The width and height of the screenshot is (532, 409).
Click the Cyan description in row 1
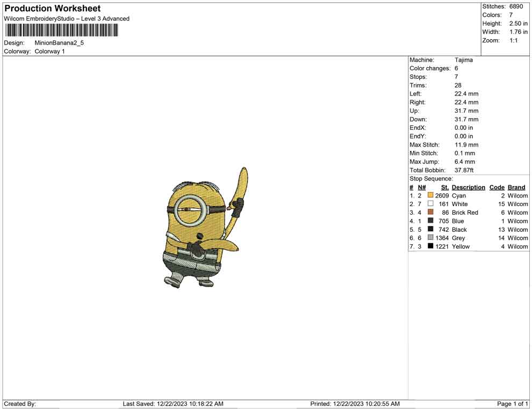459,195
